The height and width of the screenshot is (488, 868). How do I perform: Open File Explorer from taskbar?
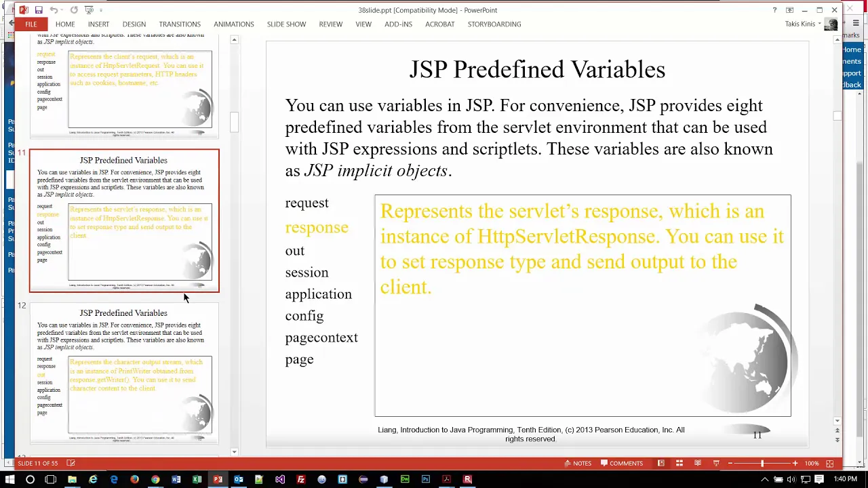click(x=72, y=479)
